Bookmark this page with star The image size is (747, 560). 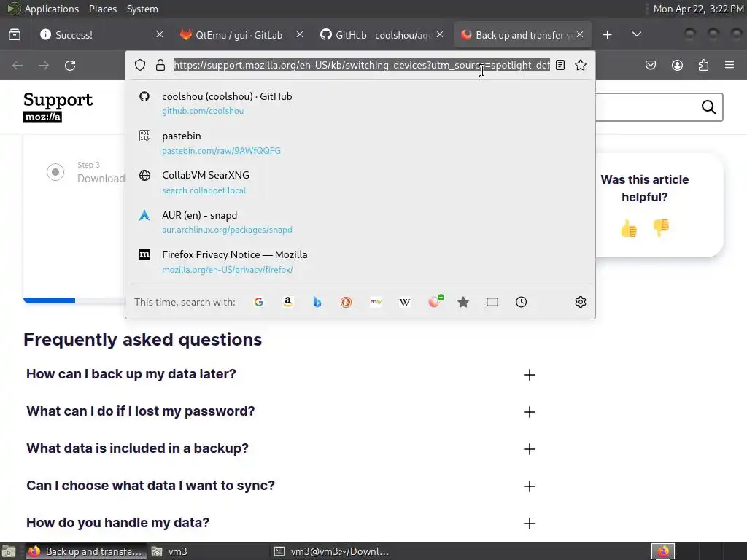[x=580, y=65]
